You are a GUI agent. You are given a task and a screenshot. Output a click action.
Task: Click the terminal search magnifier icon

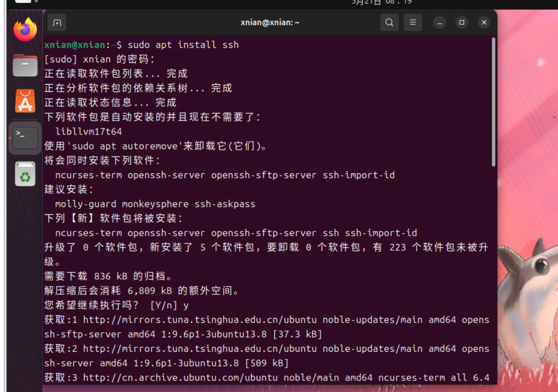(389, 22)
